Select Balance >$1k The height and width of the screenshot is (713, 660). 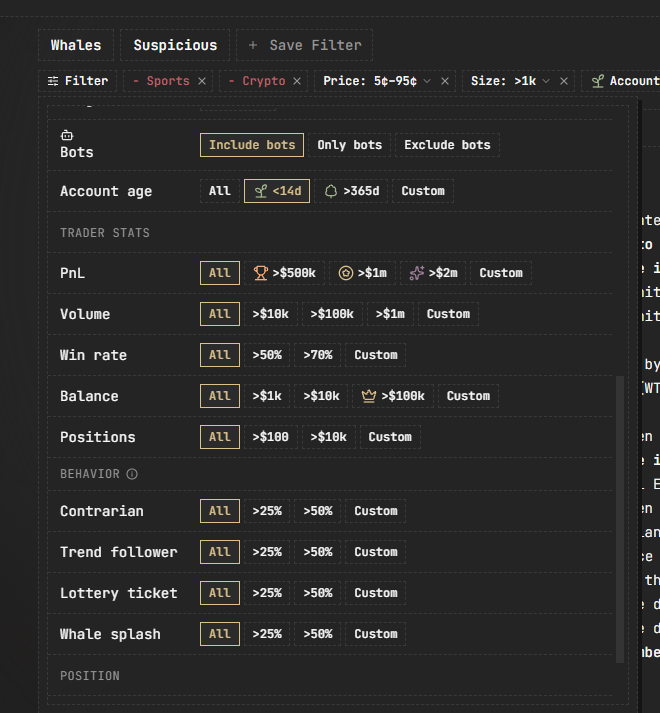point(267,396)
